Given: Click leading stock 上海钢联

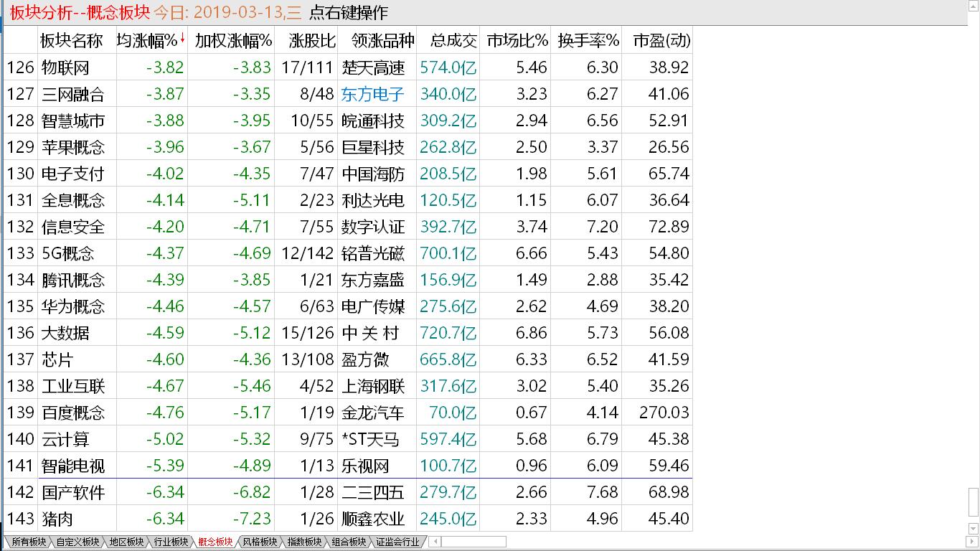Looking at the screenshot, I should pyautogui.click(x=373, y=386).
